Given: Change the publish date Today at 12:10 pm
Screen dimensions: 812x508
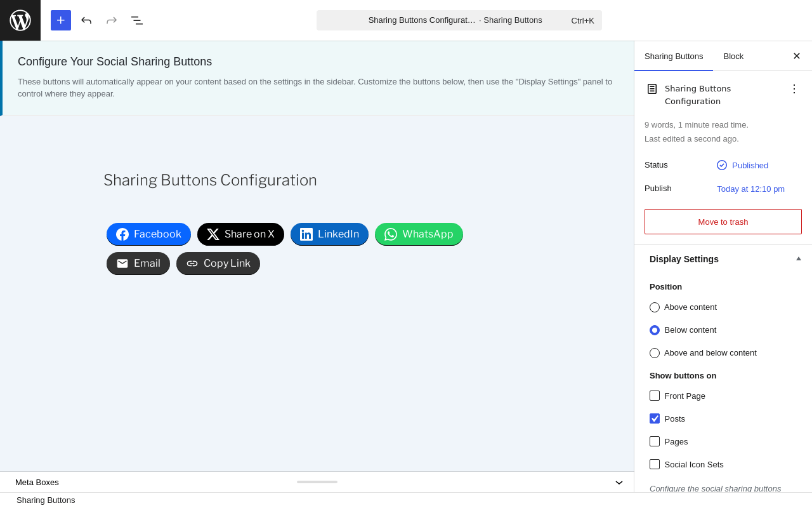Looking at the screenshot, I should click(x=751, y=189).
